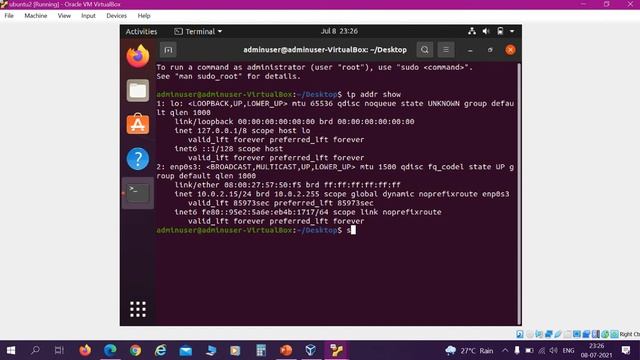
Task: Click the 'valid_lft 85973sec' text
Action: pos(228,203)
